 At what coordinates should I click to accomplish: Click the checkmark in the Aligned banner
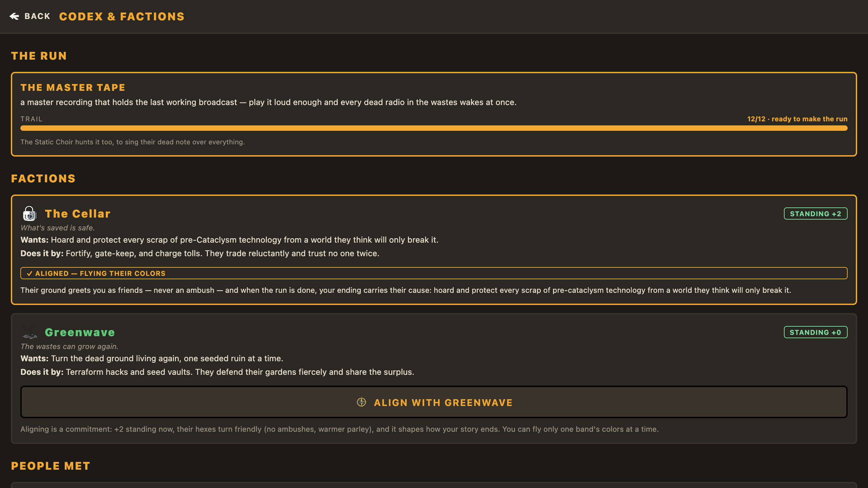coord(29,273)
